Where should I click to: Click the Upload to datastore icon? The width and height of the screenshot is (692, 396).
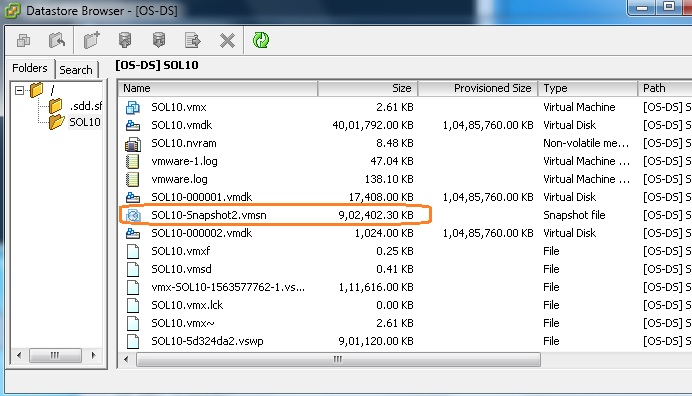(125, 40)
